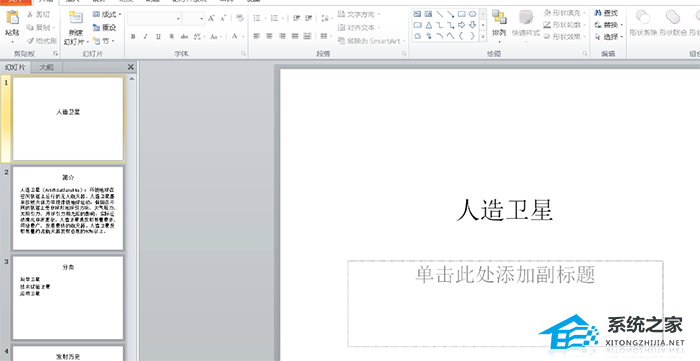Click the Reset (重设) slide button
Image resolution: width=700 pixels, height=361 pixels.
pos(104,27)
